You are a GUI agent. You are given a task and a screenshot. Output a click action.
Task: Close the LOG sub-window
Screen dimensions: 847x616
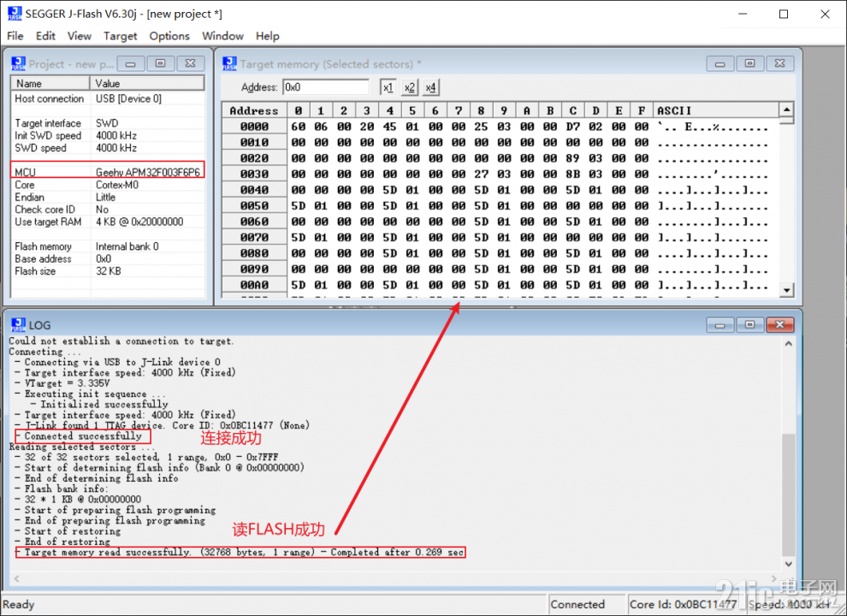pos(779,325)
